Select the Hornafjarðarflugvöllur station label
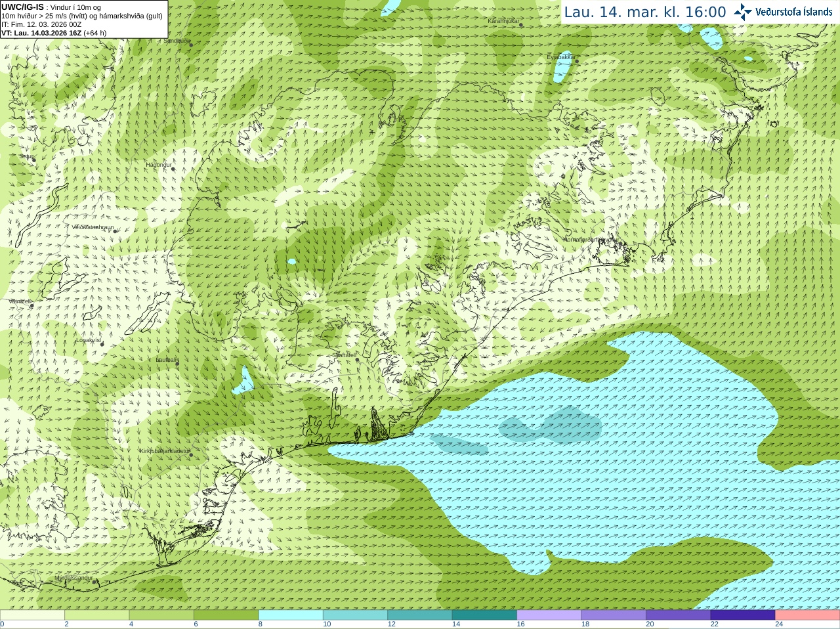Viewport: 840px width, 629px height. 591,240
